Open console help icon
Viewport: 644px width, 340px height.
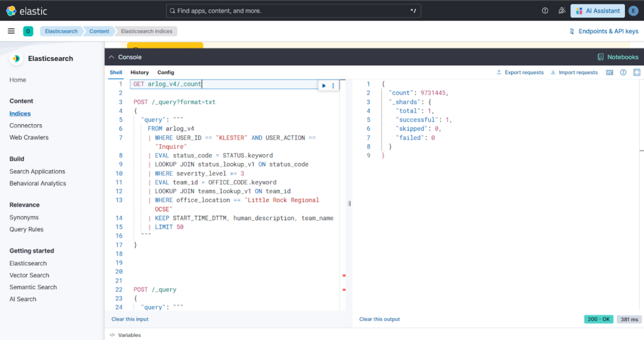623,72
